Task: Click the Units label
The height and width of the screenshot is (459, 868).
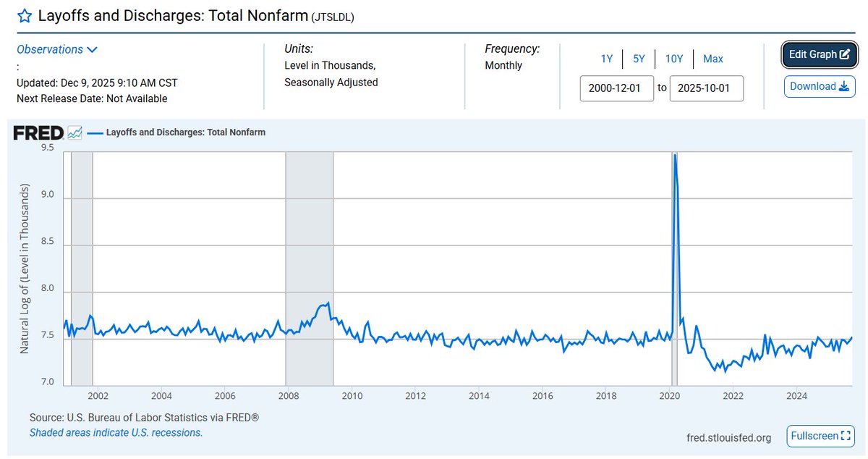Action: coord(299,49)
